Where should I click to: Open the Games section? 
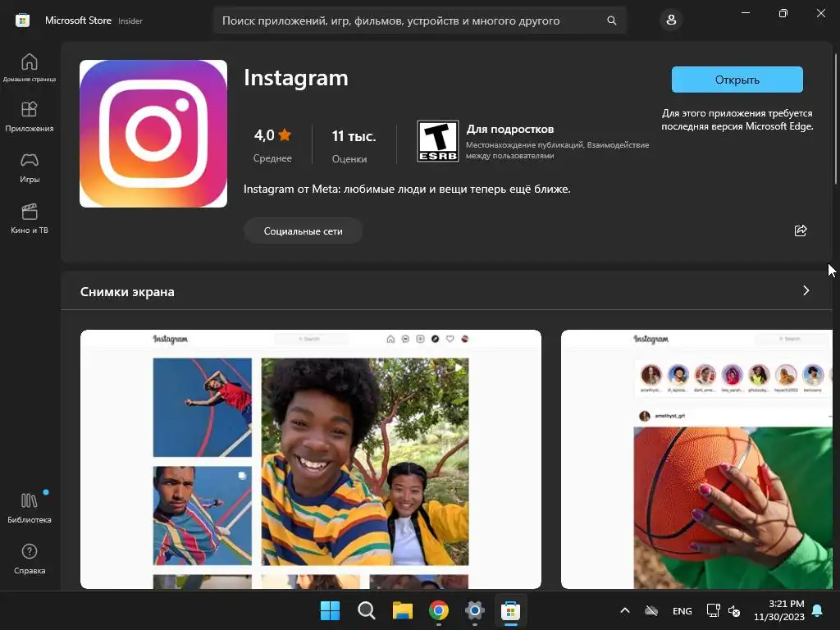(30, 167)
